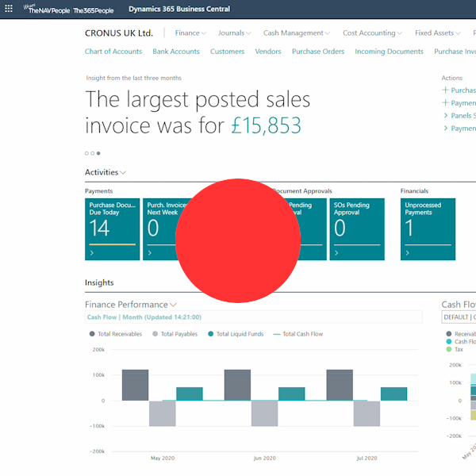Toggle the Tax legend in Cash Flow chart
This screenshot has width=476, height=476.
455,349
